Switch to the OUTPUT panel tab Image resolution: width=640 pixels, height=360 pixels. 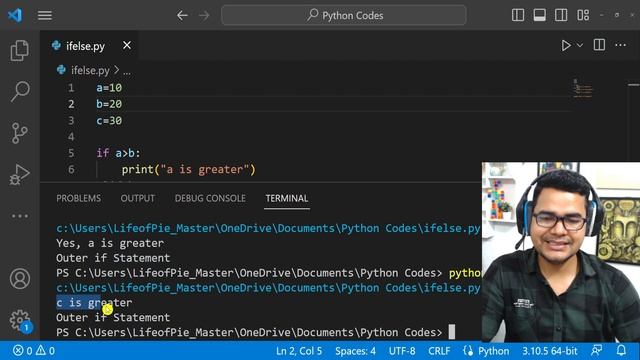(x=138, y=198)
